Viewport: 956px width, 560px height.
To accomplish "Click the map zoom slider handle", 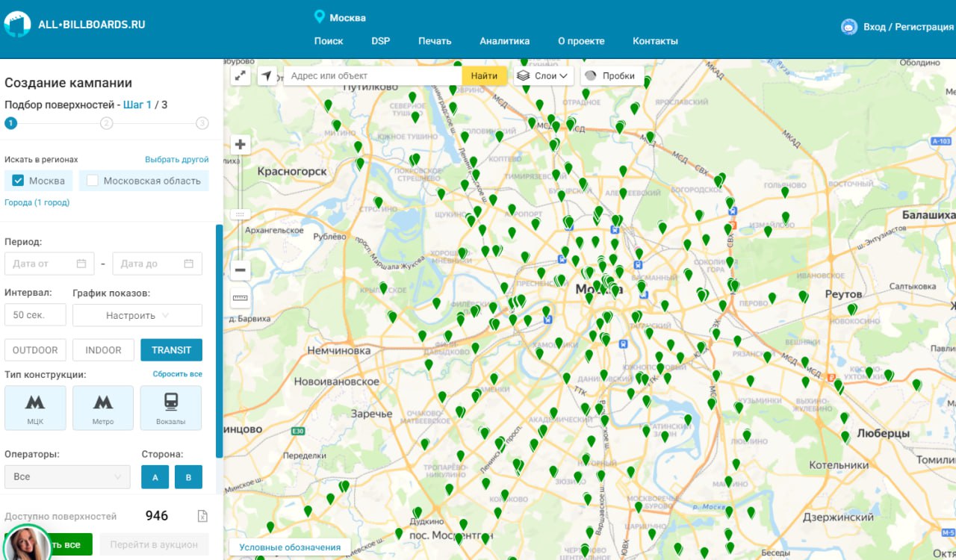I will coord(240,214).
